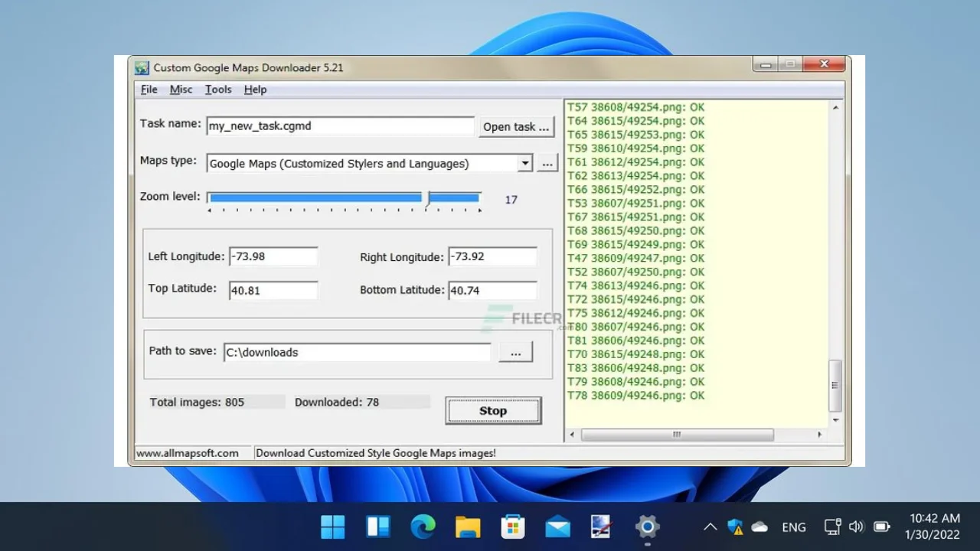This screenshot has width=980, height=551.
Task: Click the Left Longitude field
Action: (x=273, y=256)
